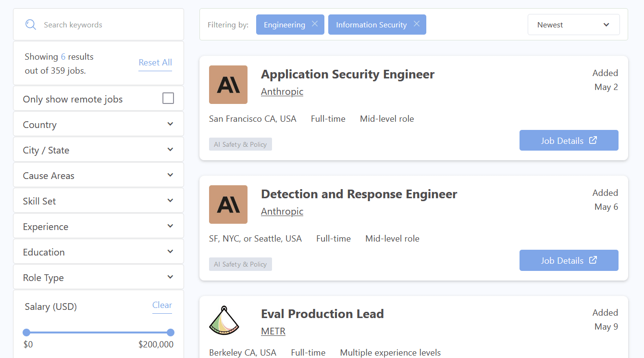
Task: Remove the Engineering filter tag
Action: pos(315,24)
